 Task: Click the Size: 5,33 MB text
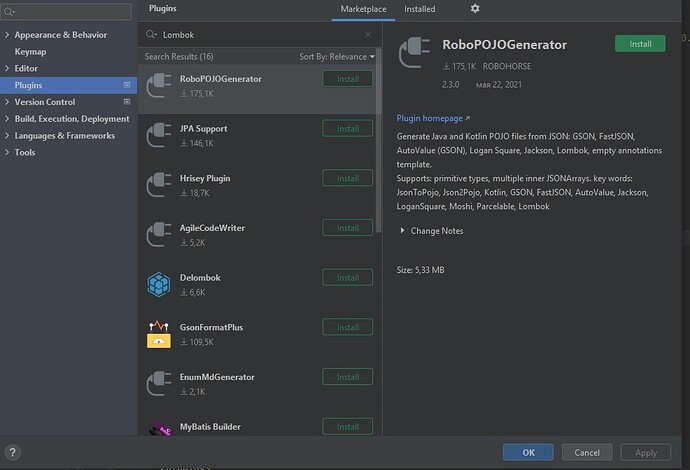point(420,270)
